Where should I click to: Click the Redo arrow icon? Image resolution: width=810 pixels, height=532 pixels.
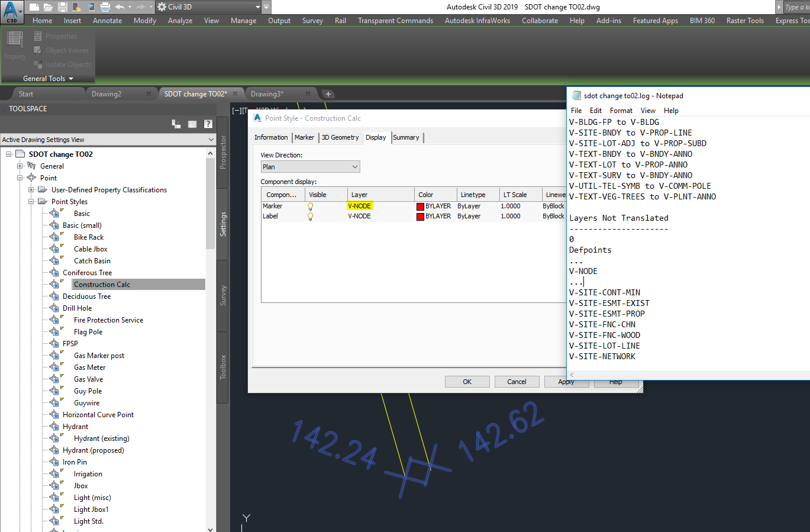[x=141, y=7]
